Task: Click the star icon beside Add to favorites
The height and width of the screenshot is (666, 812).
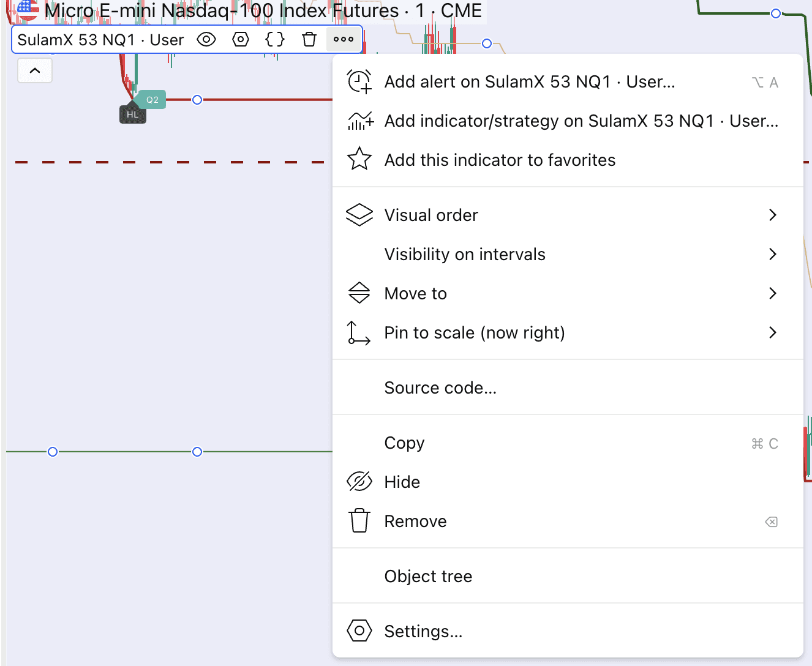Action: point(359,159)
